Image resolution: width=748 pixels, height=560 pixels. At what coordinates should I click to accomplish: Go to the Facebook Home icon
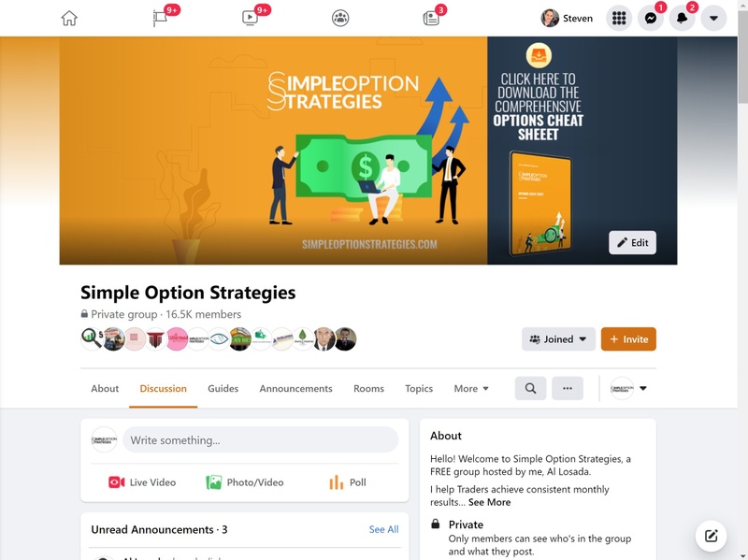[69, 18]
